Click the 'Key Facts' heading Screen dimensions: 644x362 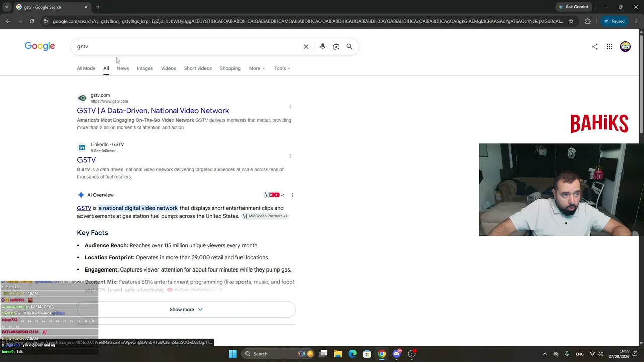point(93,233)
